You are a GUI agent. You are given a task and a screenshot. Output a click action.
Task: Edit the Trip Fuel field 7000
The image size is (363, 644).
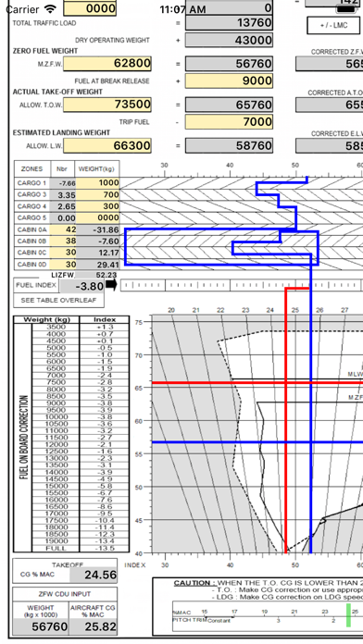[229, 121]
